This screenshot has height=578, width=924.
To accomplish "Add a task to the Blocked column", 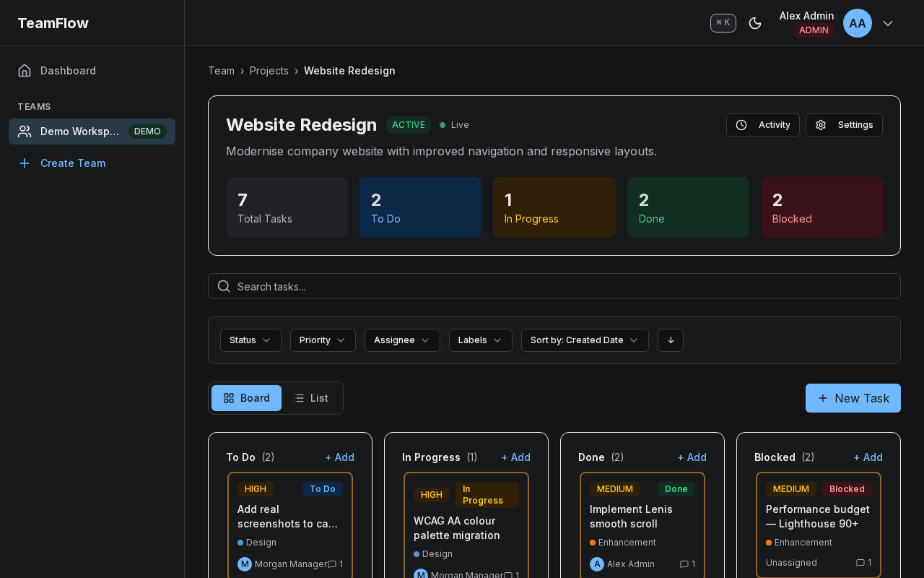I will 868,457.
